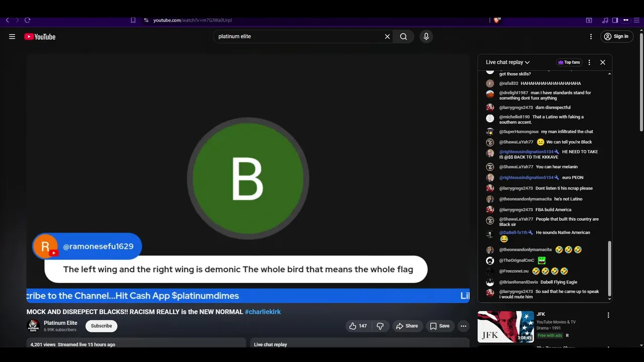Click the live chat scrollbar

click(x=610, y=269)
